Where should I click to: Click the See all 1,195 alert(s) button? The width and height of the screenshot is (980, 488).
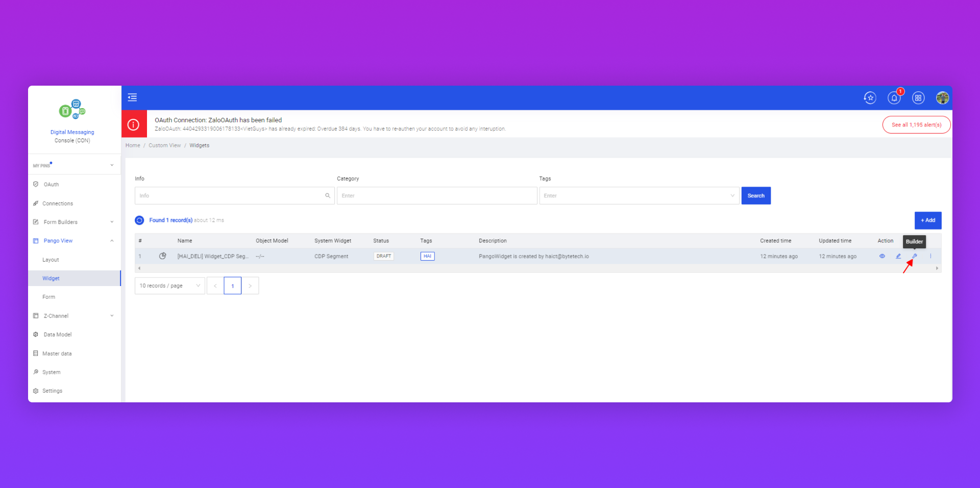pos(916,125)
